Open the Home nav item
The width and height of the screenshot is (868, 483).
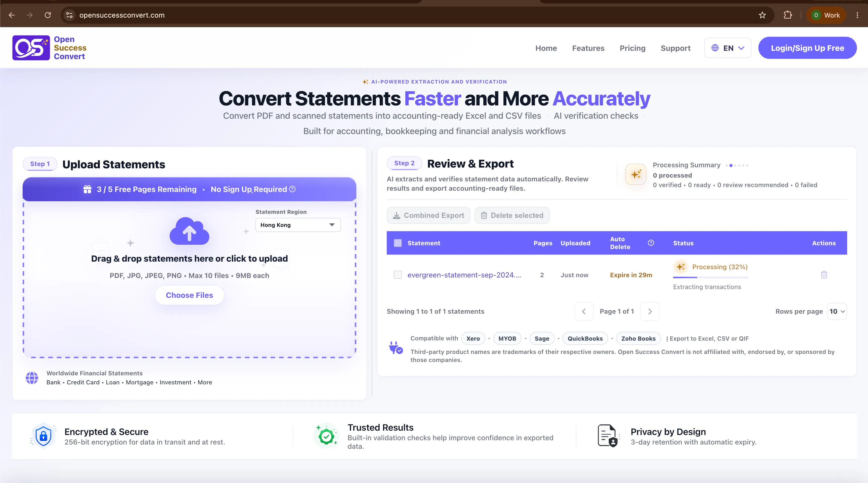tap(546, 48)
